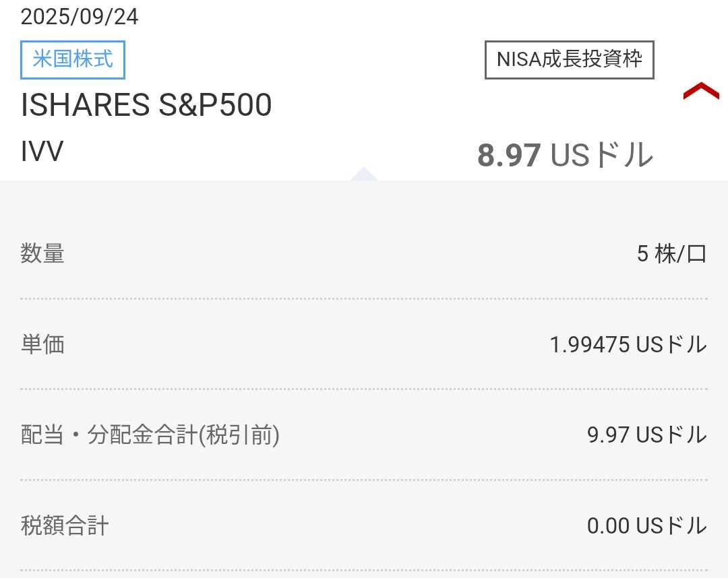Click the 9.97 USドル pre-tax total
Image resolution: width=728 pixels, height=578 pixels.
click(x=646, y=435)
